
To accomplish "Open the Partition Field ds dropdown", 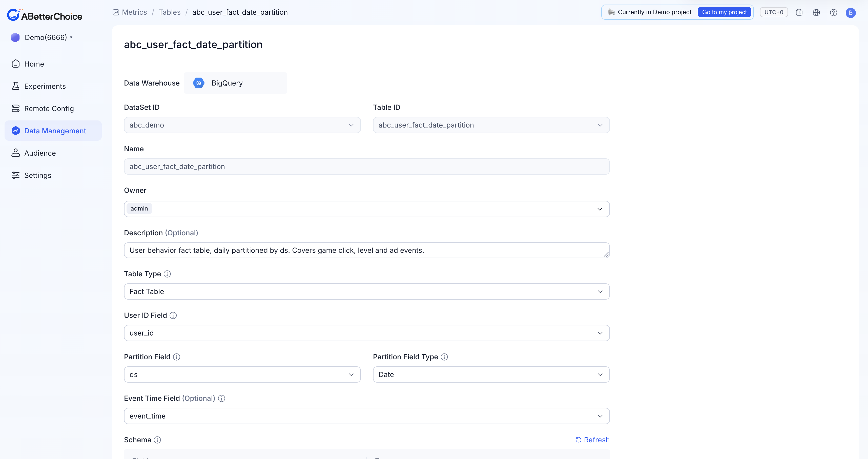I will click(x=242, y=374).
